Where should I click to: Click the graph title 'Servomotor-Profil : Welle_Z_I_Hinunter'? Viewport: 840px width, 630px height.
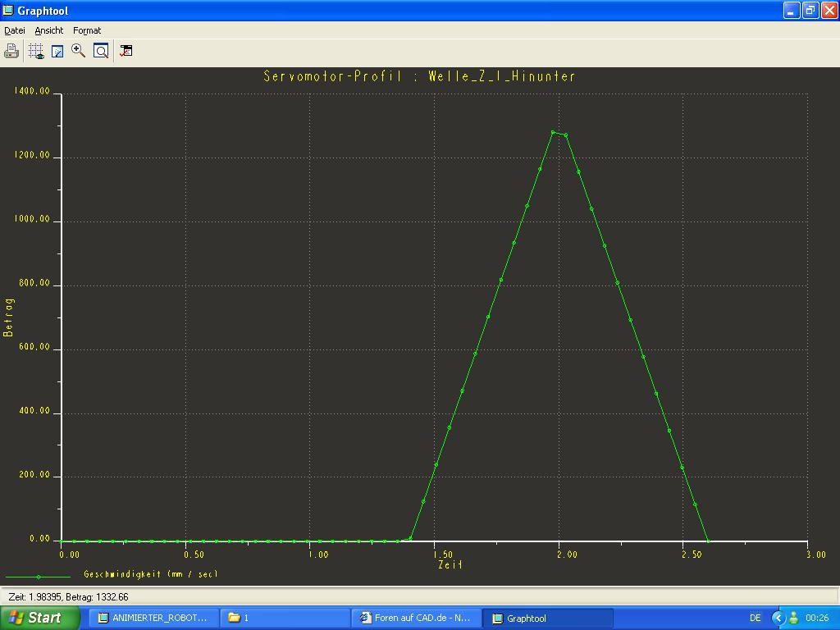click(419, 76)
